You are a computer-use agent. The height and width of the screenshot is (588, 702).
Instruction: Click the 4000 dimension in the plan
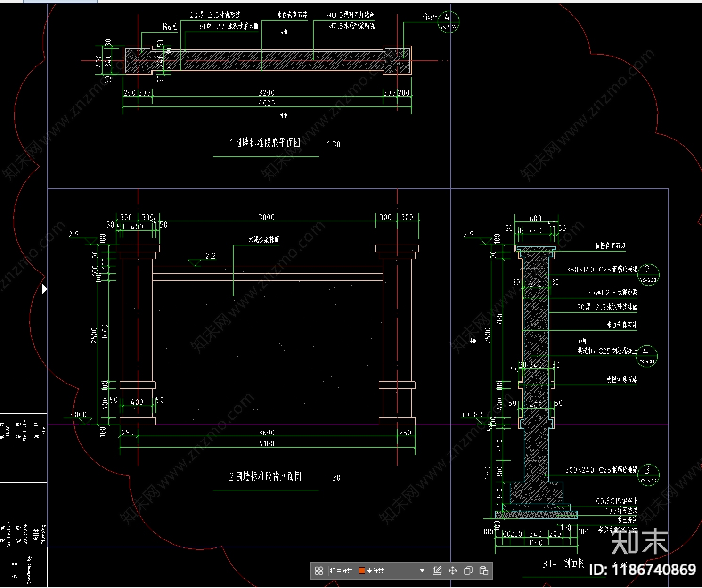pyautogui.click(x=267, y=103)
